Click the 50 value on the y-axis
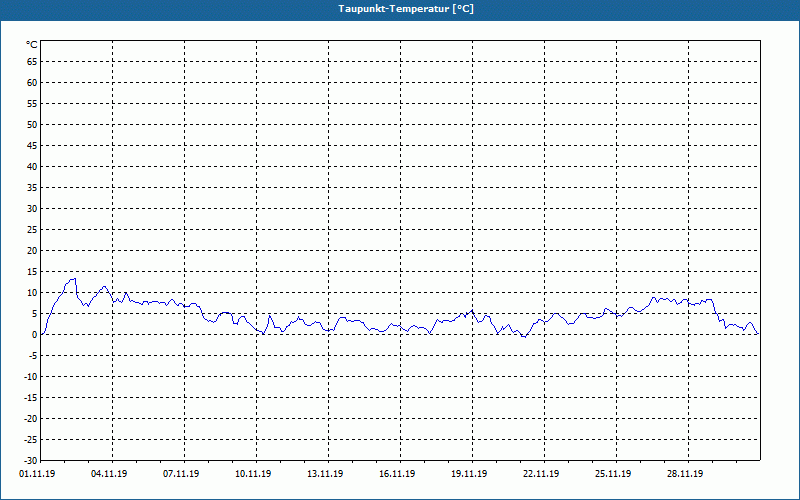The height and width of the screenshot is (500, 800). (x=32, y=124)
